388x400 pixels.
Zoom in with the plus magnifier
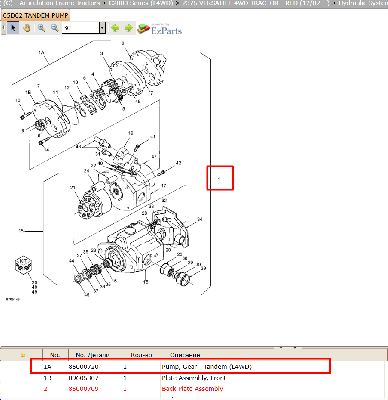pyautogui.click(x=41, y=28)
